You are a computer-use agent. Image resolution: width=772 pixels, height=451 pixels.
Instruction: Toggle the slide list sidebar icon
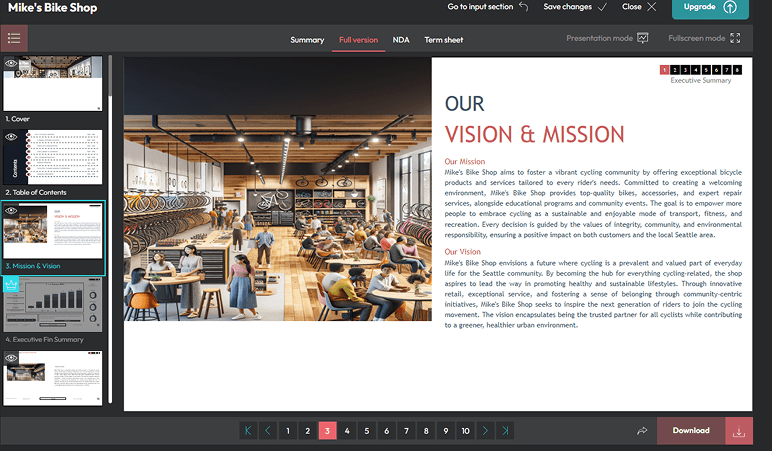14,39
